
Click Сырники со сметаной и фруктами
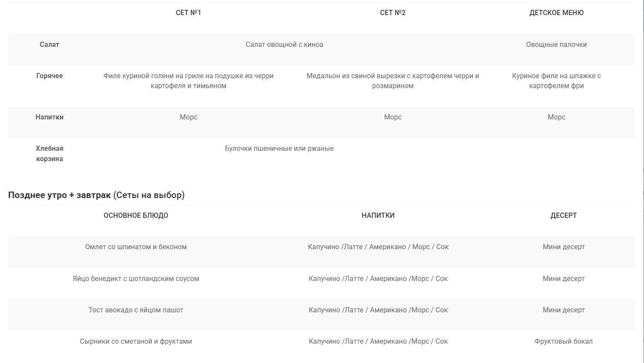tap(136, 341)
